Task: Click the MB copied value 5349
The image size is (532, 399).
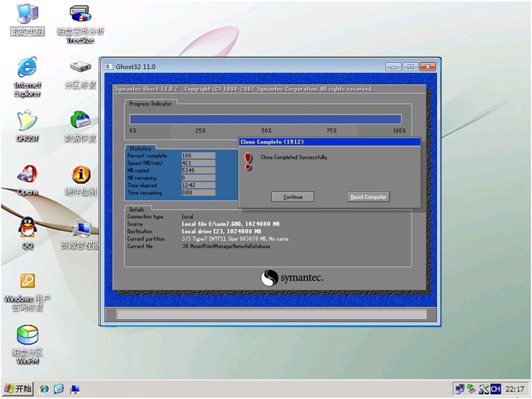Action: (198, 170)
